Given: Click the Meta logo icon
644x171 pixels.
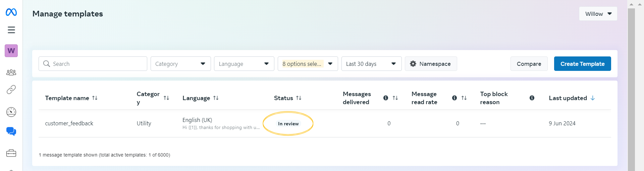Looking at the screenshot, I should tap(11, 12).
